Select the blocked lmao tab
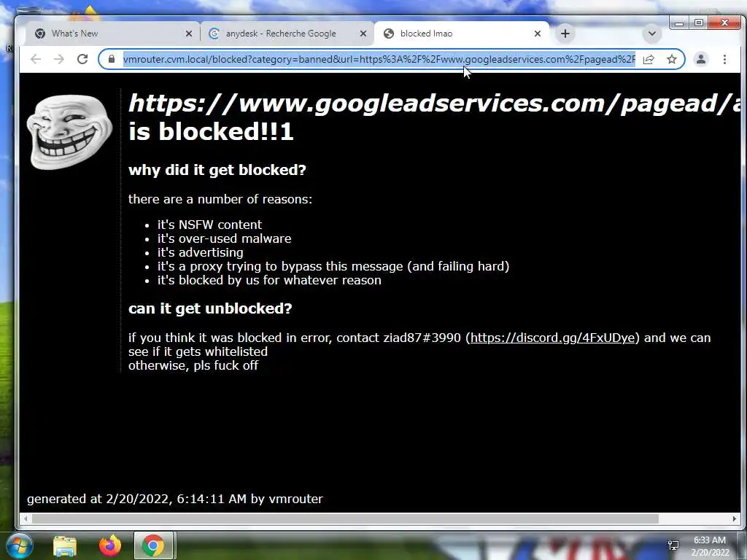 (461, 34)
